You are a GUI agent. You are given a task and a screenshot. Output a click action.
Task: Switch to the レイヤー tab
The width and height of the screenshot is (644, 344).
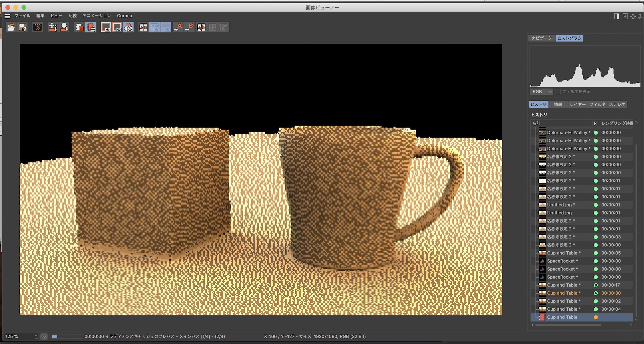(578, 105)
